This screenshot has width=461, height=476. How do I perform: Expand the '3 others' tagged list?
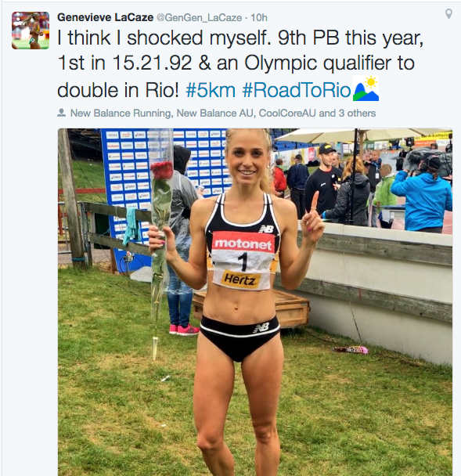[357, 114]
